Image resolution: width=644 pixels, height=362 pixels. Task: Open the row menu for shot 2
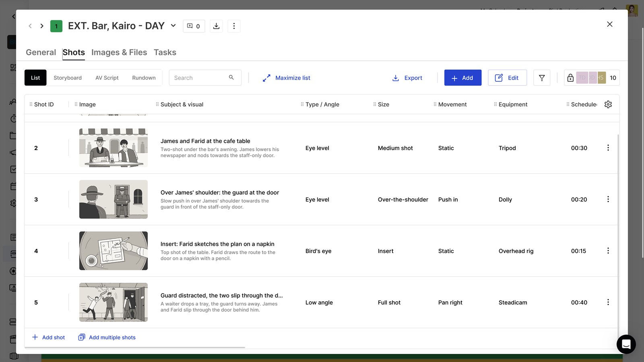[x=608, y=148]
